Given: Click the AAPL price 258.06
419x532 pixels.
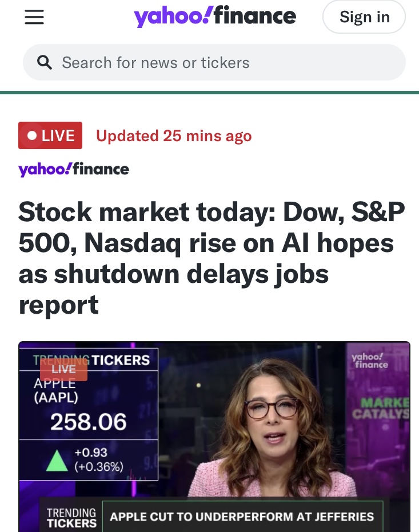Looking at the screenshot, I should [88, 422].
